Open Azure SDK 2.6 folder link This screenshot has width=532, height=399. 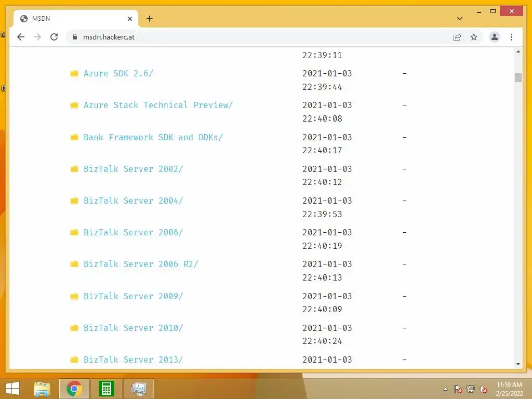(x=118, y=73)
